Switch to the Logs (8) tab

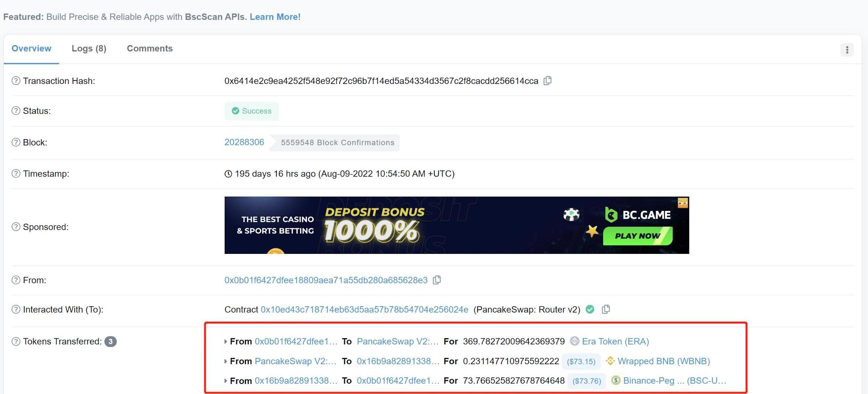click(x=89, y=49)
